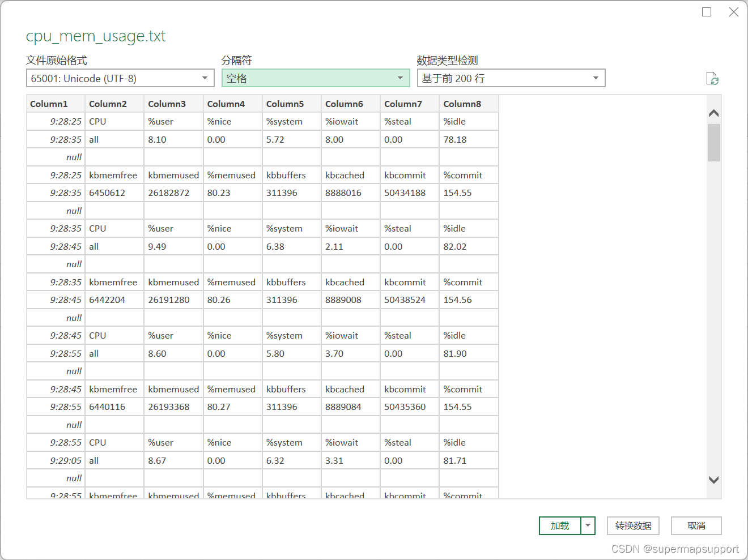
Task: Click the cell with value 3.31
Action: [x=351, y=460]
